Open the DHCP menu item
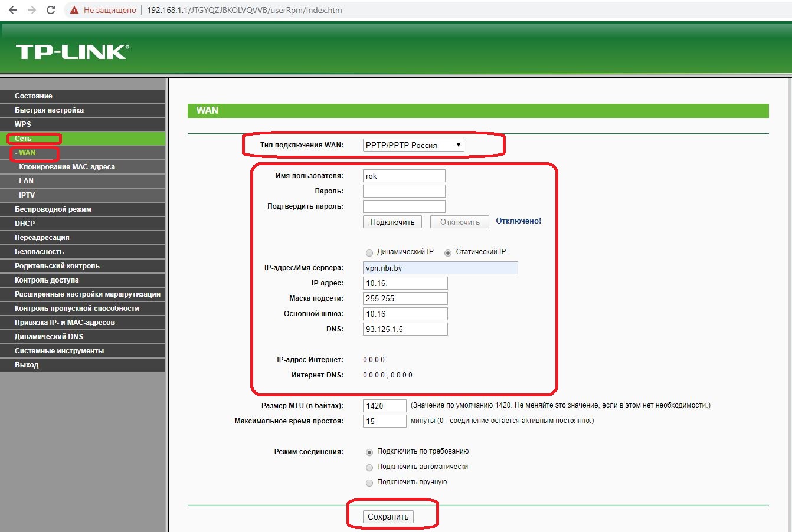792x532 pixels. tap(83, 224)
